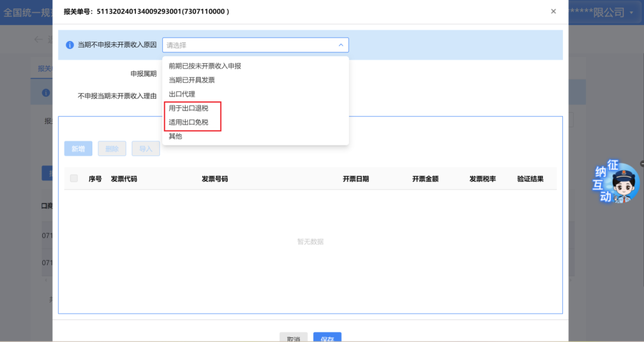The width and height of the screenshot is (644, 342).
Task: Click the 开票日期 column header
Action: tap(355, 179)
